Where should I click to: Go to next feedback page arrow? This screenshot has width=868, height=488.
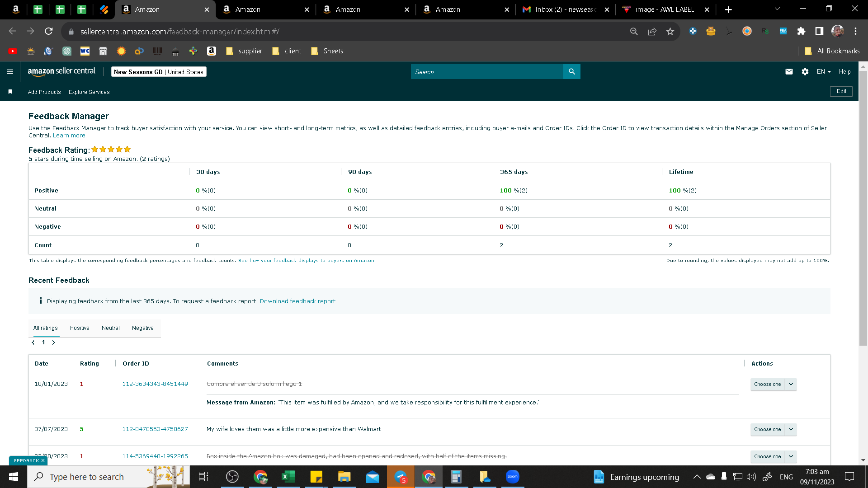(54, 343)
